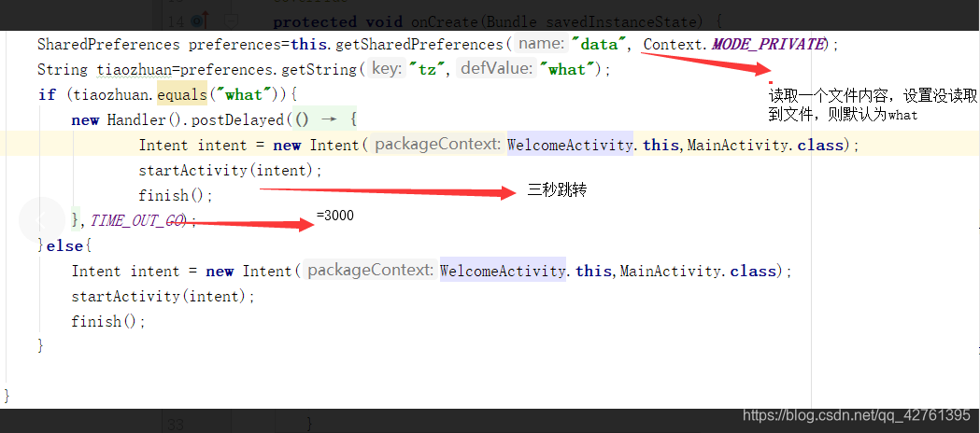Click packageContext hint in the else block
This screenshot has width=980, height=433.
[x=370, y=270]
